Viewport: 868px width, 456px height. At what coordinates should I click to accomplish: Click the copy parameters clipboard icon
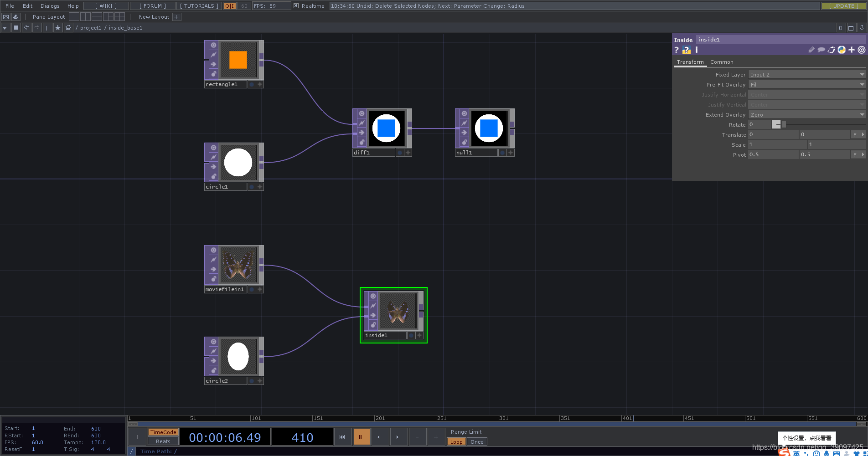(832, 50)
